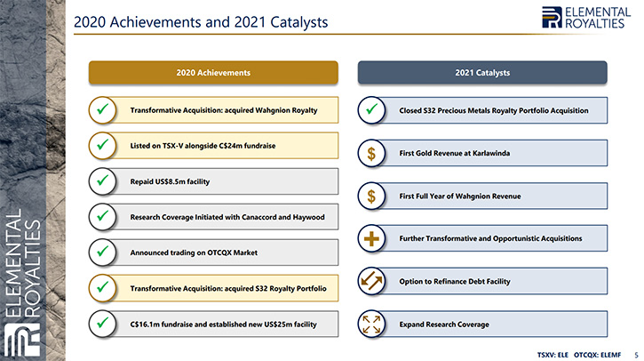
Task: Click 'Repaid US$8.5m facility' text
Action: coord(170,181)
